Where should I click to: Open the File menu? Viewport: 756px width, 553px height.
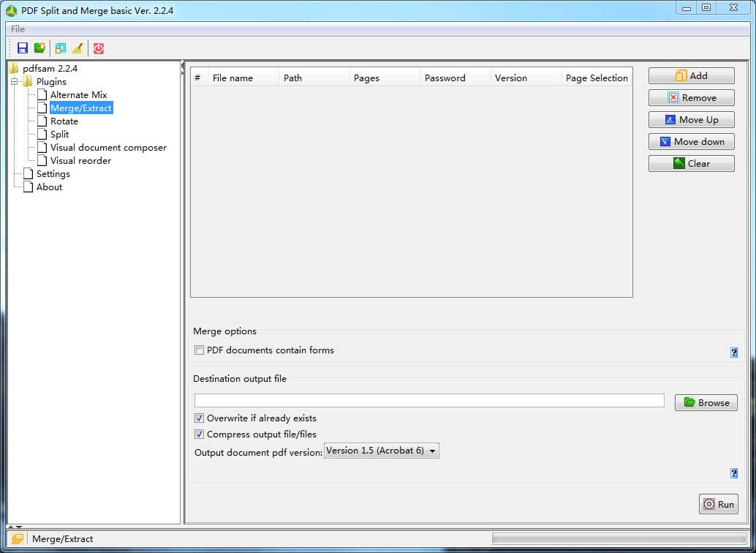pos(18,29)
